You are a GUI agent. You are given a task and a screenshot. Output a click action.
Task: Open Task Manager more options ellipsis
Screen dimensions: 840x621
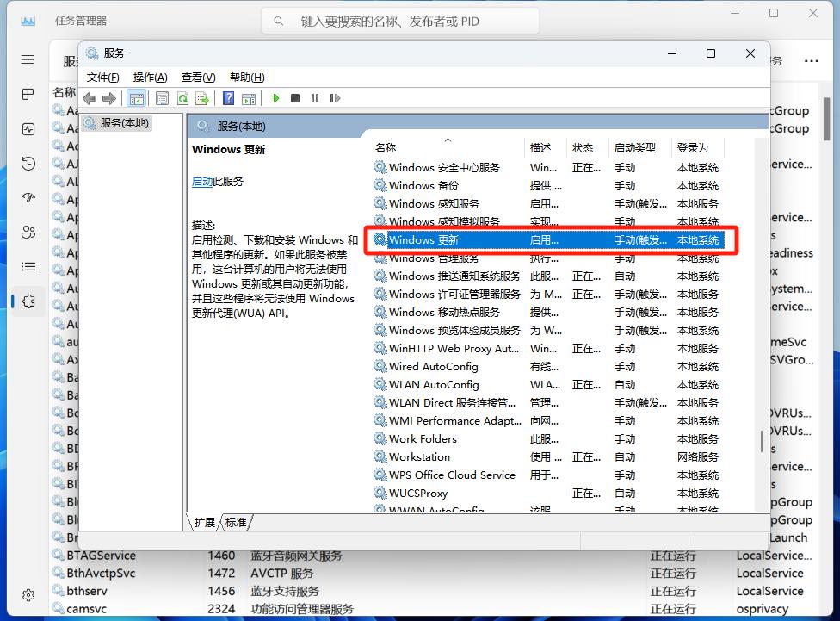[x=811, y=60]
